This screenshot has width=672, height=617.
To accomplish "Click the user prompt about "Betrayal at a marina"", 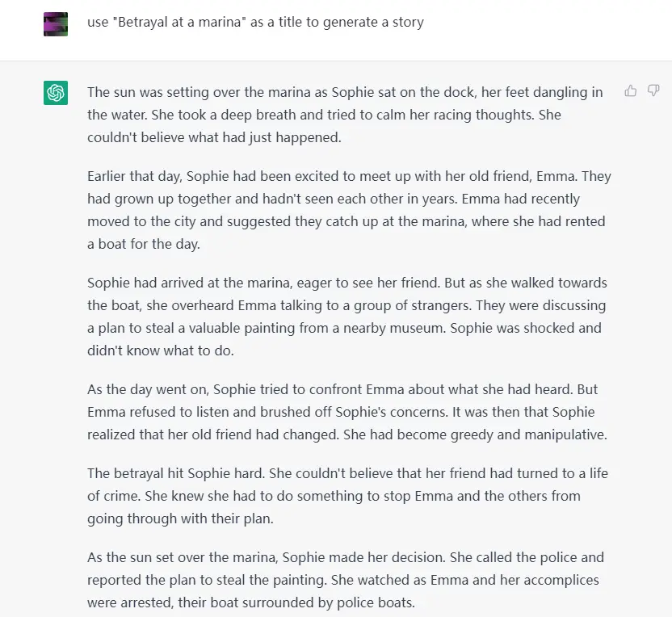I will [x=255, y=22].
